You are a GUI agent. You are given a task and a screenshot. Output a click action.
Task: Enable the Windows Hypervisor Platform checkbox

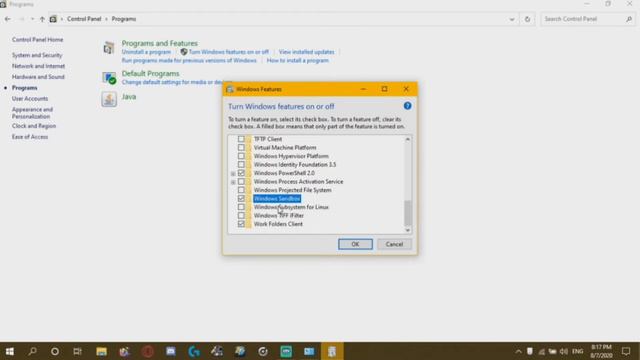pos(241,156)
